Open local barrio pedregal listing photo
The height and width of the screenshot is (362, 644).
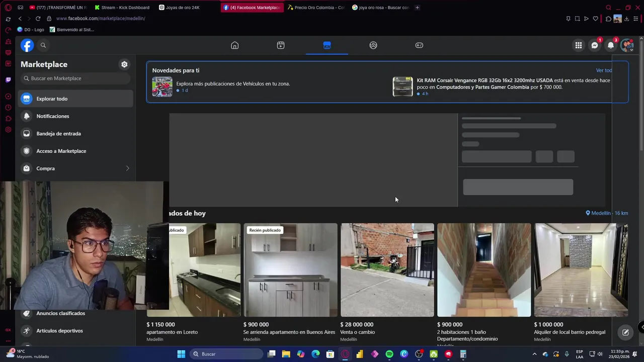[x=581, y=270]
